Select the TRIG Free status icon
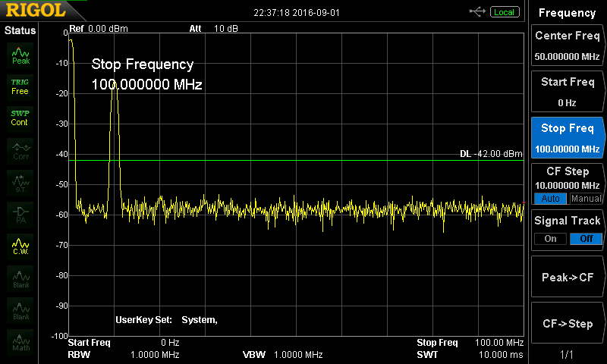Image resolution: width=607 pixels, height=364 pixels. tap(20, 87)
